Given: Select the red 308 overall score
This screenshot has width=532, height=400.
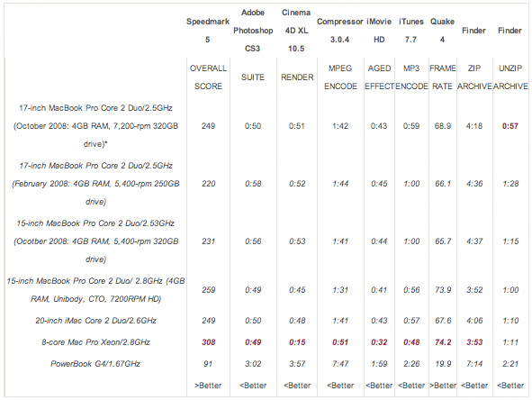Looking at the screenshot, I should pyautogui.click(x=208, y=342).
